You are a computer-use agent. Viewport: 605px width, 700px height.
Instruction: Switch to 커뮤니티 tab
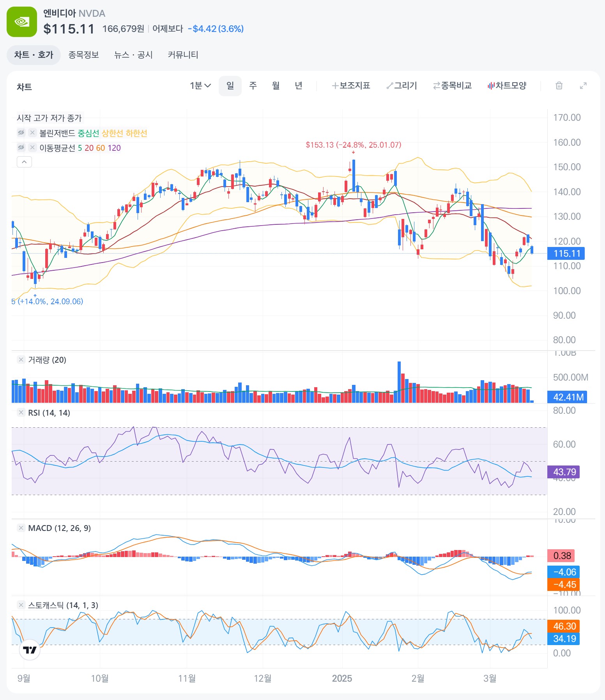[183, 55]
